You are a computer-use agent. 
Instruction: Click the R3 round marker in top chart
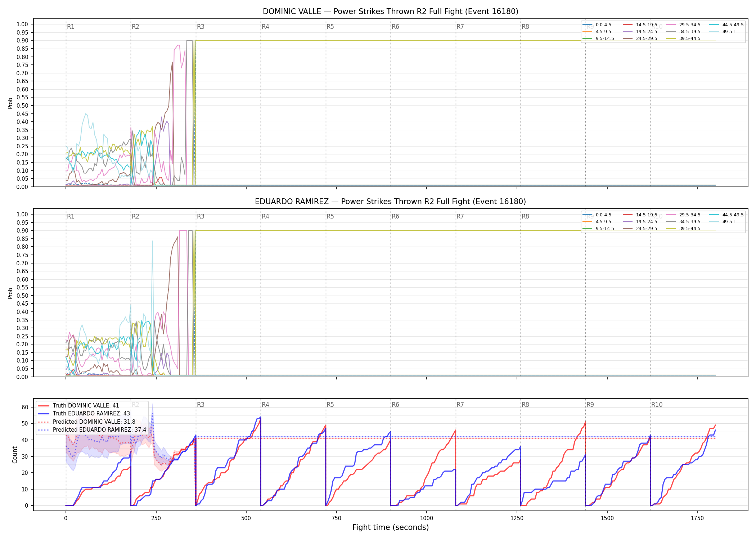tap(201, 27)
